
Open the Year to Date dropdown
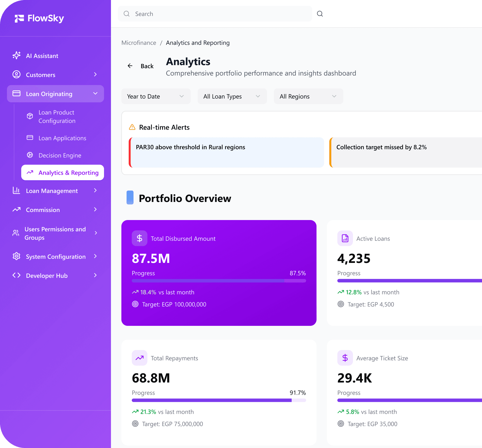point(156,96)
